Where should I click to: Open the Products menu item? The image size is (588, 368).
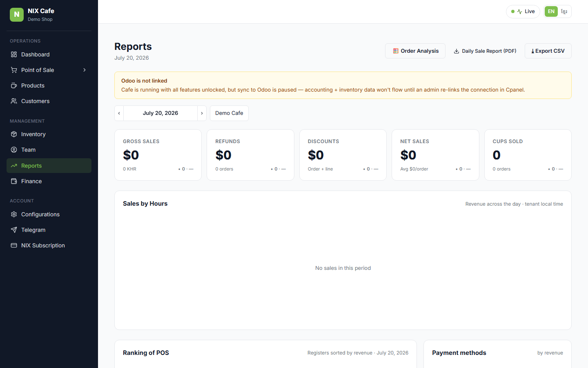(x=49, y=85)
